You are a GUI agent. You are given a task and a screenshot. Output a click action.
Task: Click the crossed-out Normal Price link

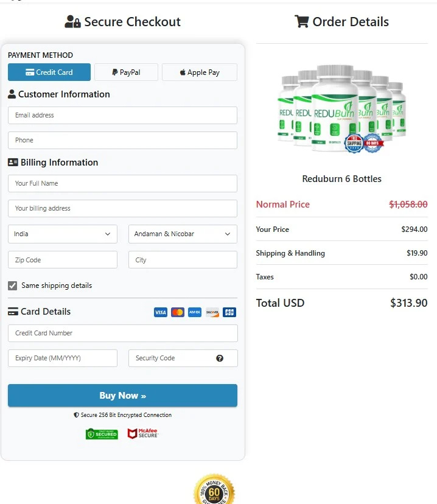[408, 204]
